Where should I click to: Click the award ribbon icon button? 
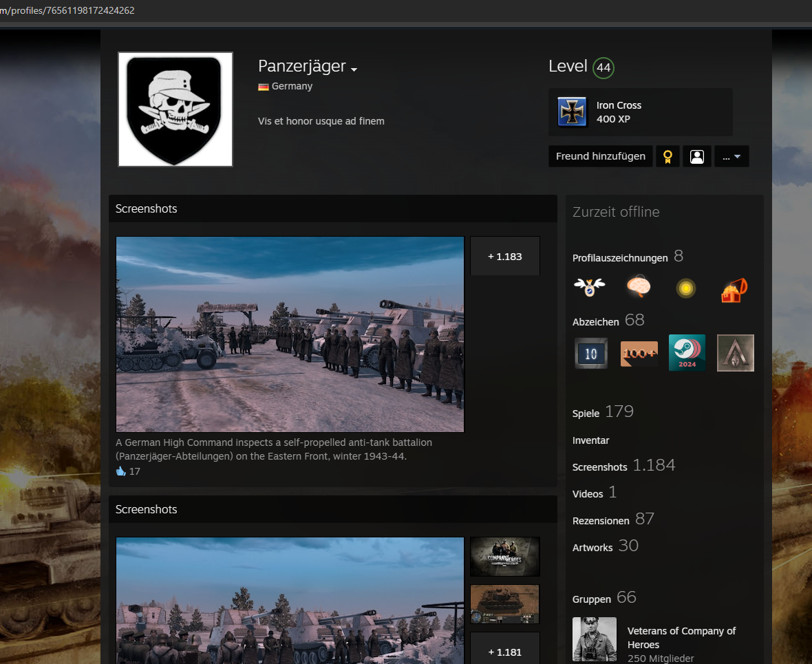pyautogui.click(x=667, y=156)
